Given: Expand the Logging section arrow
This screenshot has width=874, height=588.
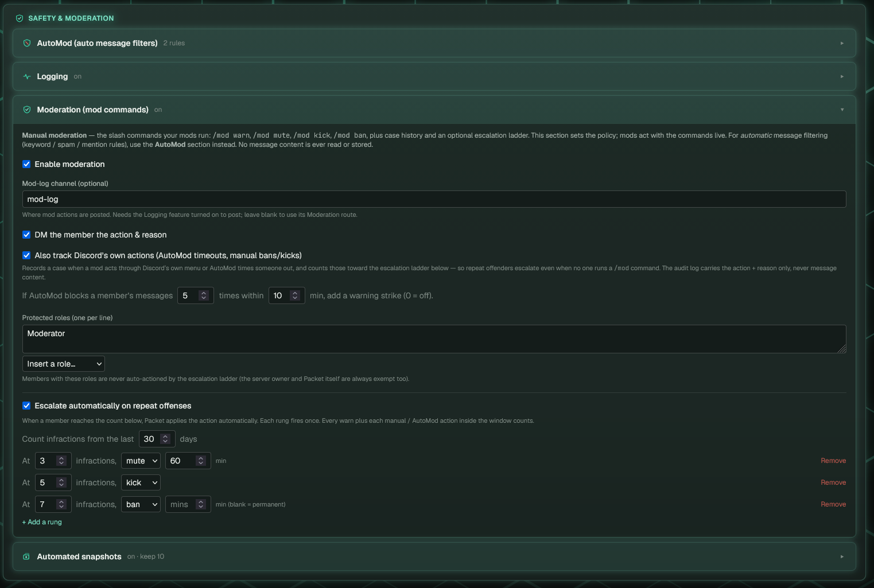Looking at the screenshot, I should pyautogui.click(x=842, y=76).
